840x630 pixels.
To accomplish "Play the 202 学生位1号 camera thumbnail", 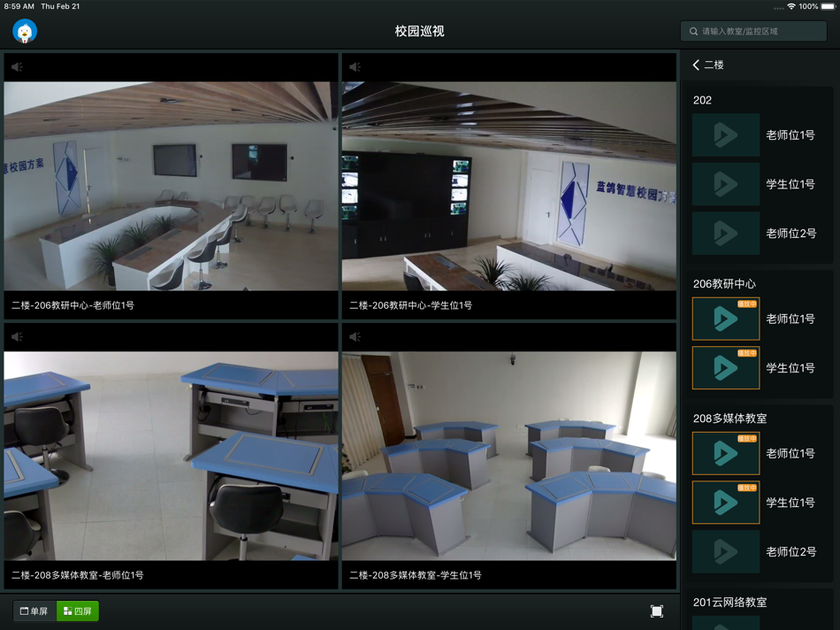I will point(726,184).
